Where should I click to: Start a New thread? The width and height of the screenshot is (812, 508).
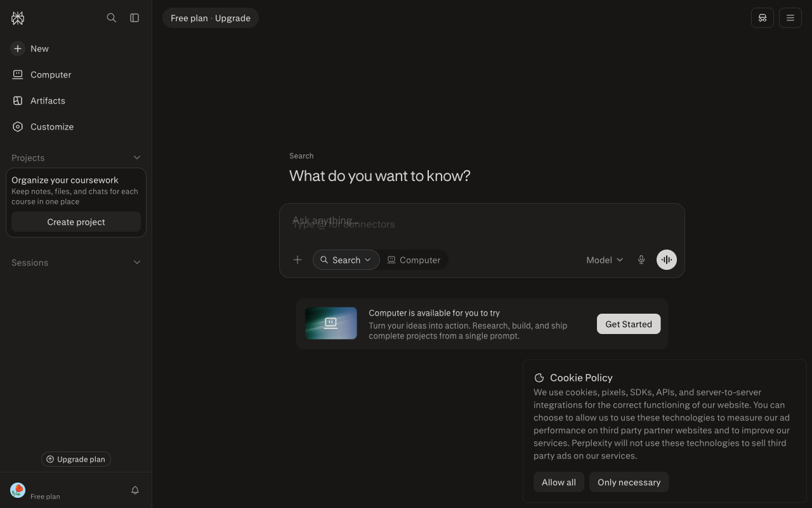tap(76, 49)
